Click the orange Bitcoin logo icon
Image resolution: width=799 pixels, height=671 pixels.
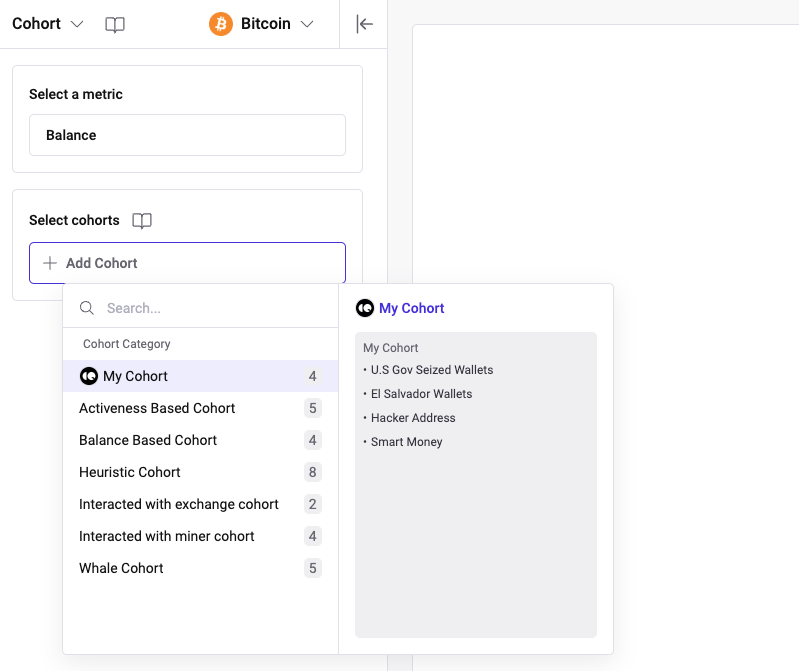(x=221, y=24)
